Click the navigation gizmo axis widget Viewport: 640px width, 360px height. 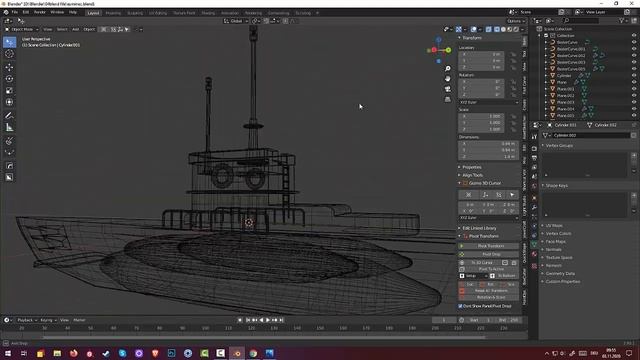[x=439, y=50]
